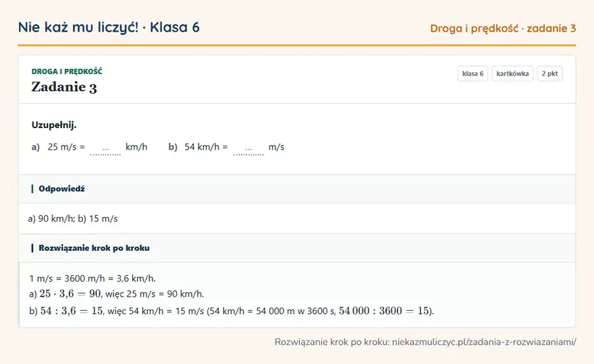Viewport: 594px width, 364px height.
Task: Click the 'm/s' unit after the second blank
Action: [x=276, y=147]
